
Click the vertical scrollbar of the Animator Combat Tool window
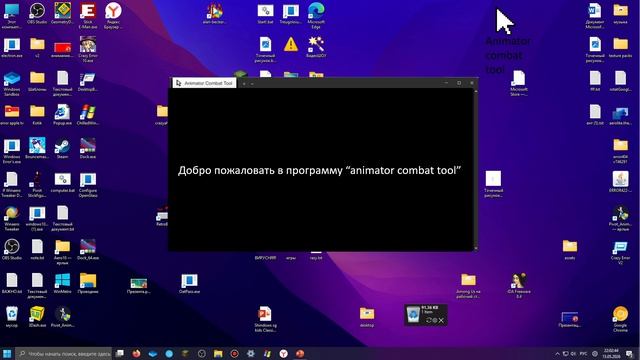476,169
